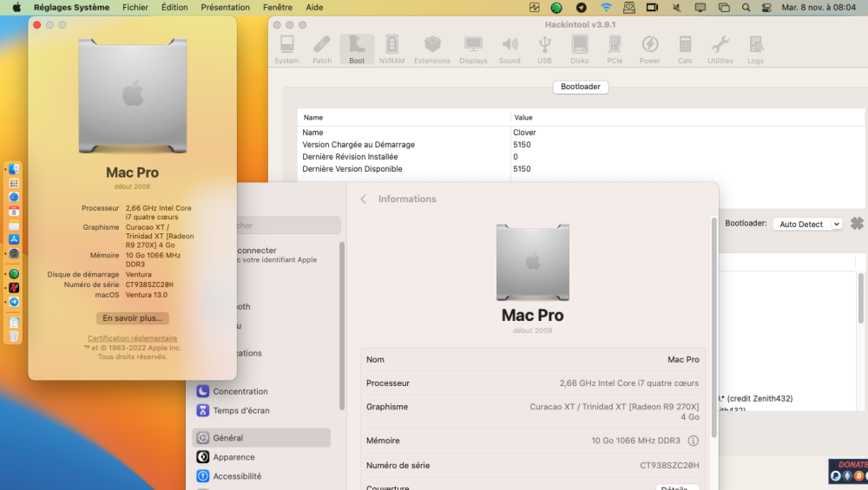Open System Settings from the Dock
This screenshot has width=868, height=490.
click(x=14, y=253)
